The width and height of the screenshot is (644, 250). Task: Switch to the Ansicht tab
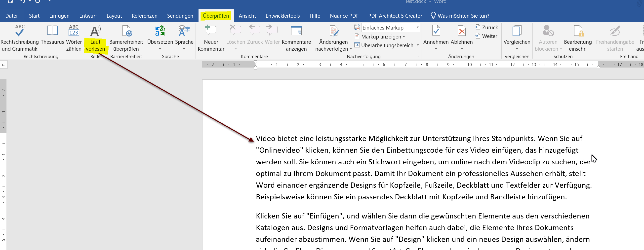[x=247, y=16]
